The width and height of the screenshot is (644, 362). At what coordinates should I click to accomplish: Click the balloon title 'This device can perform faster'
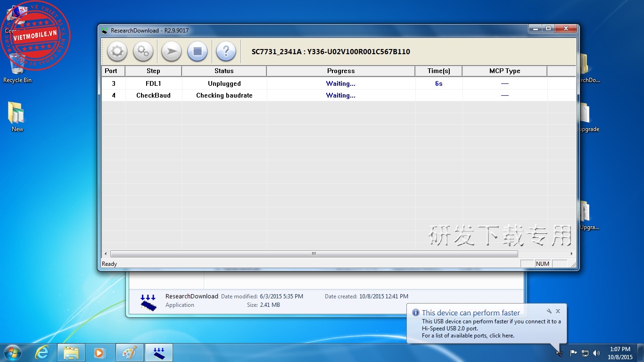[x=471, y=313]
